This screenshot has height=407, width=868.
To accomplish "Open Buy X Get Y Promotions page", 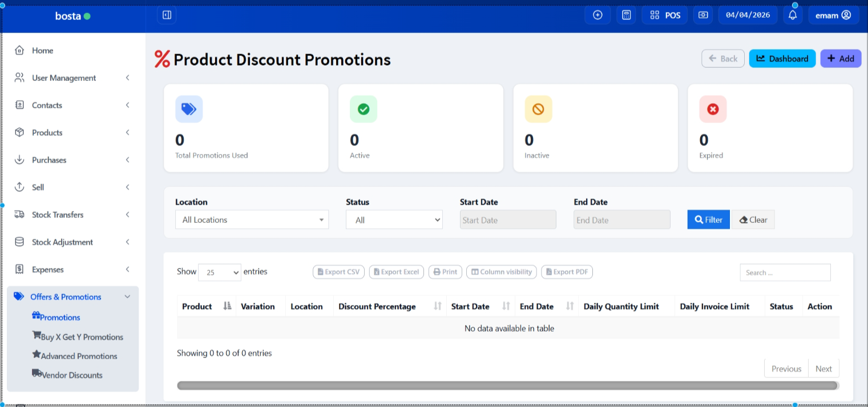I will click(x=82, y=337).
